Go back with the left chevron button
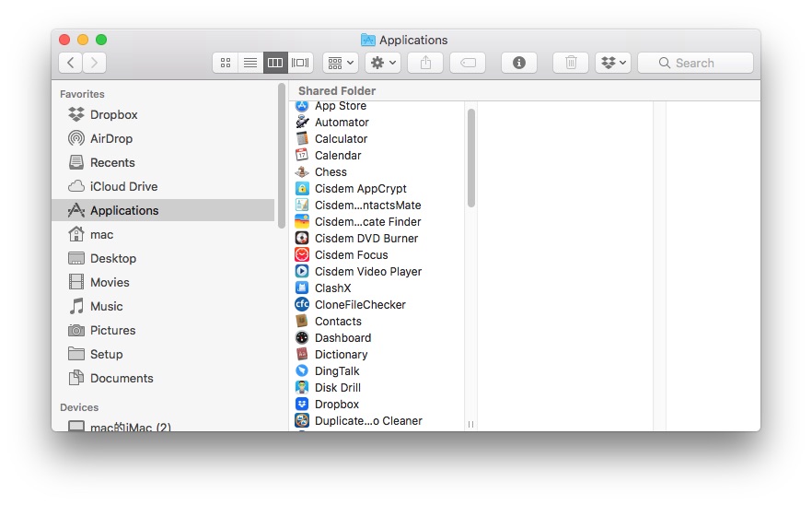This screenshot has width=812, height=505. (x=70, y=63)
